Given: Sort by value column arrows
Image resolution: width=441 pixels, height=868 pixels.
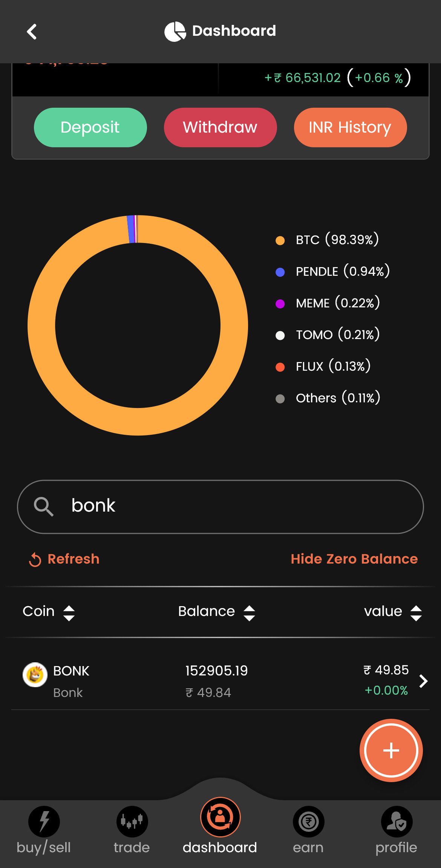Looking at the screenshot, I should [416, 613].
